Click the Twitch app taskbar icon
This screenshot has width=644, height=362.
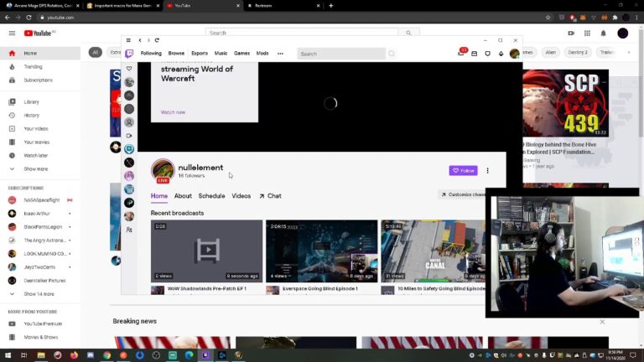click(205, 355)
